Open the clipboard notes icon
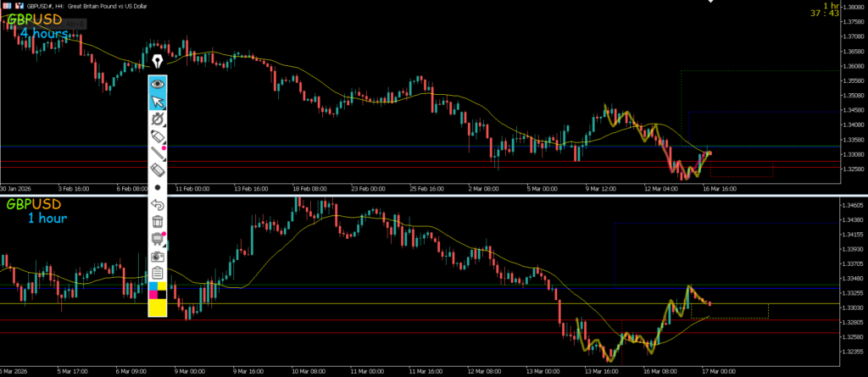 click(158, 273)
